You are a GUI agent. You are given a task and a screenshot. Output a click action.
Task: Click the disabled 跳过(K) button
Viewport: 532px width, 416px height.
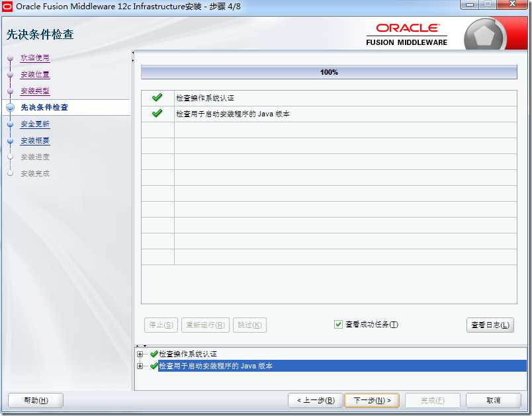pos(249,325)
